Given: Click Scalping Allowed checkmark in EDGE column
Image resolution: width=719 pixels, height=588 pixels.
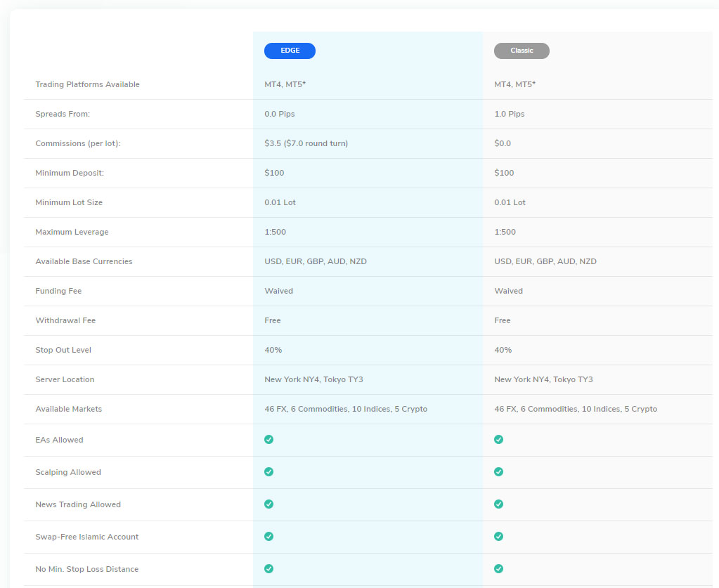Looking at the screenshot, I should tap(268, 472).
